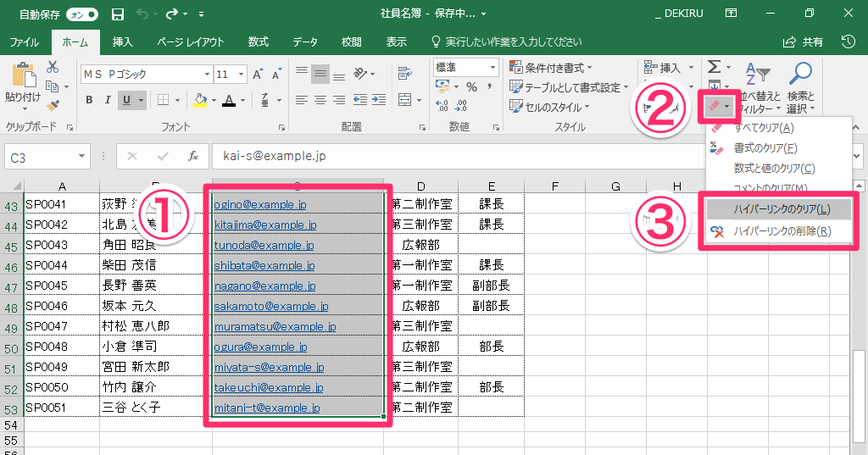Click the Save floppy disk icon
Screen dimensions: 868x455
(x=117, y=14)
